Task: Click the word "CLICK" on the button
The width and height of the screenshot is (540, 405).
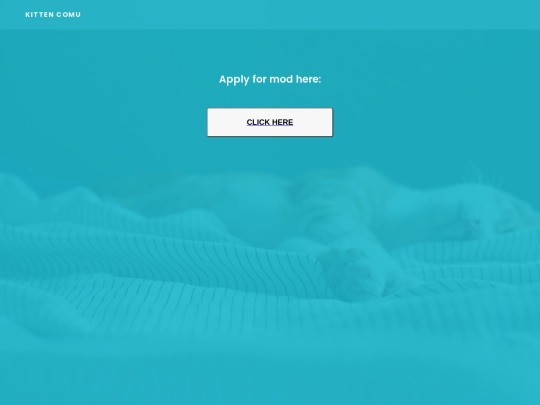Action: tap(258, 122)
